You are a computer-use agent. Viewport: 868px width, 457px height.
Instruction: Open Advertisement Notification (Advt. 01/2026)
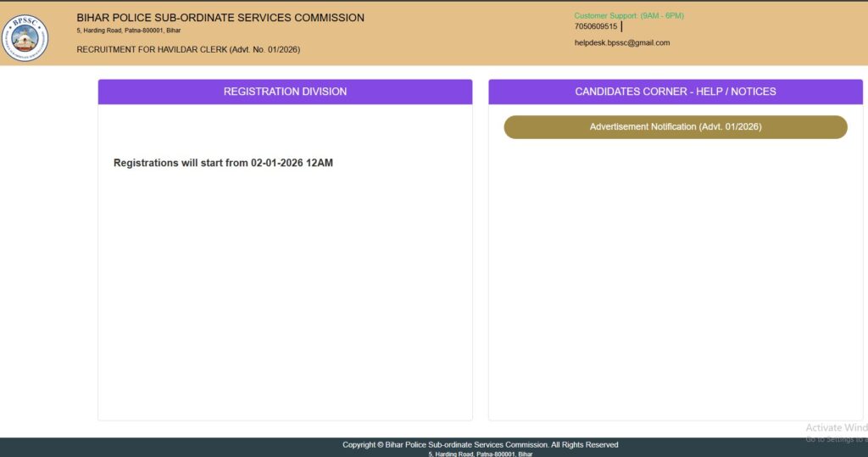pos(675,127)
